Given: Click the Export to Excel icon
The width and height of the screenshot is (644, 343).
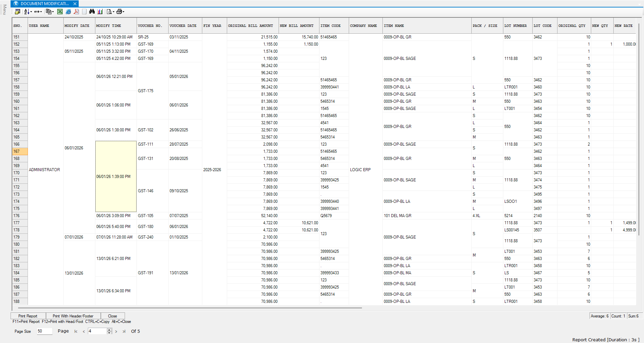Looking at the screenshot, I should point(60,12).
